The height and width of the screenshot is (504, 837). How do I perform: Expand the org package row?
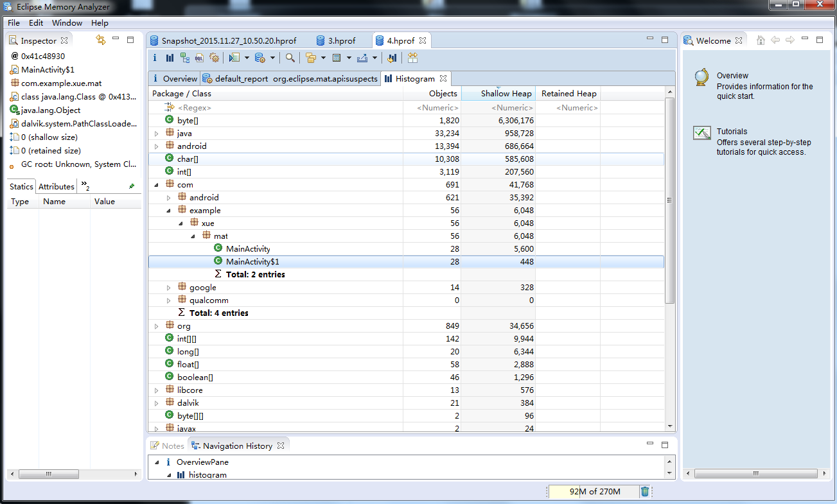[x=156, y=326]
